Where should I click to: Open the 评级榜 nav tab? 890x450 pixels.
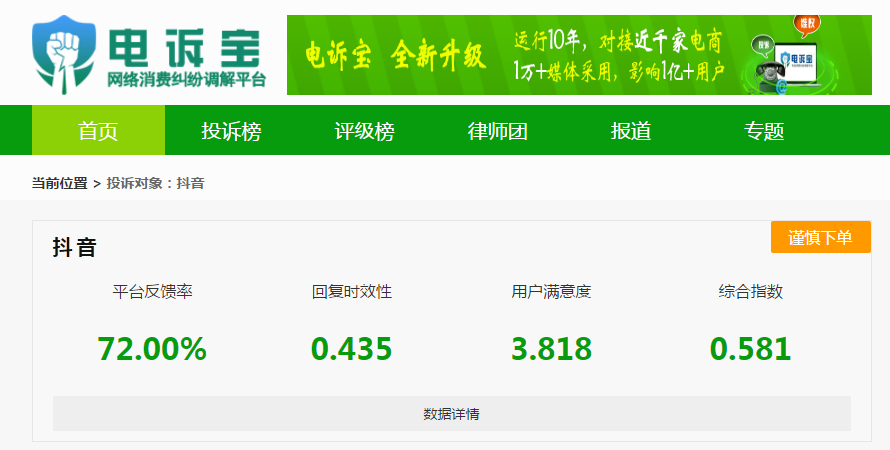coord(364,130)
